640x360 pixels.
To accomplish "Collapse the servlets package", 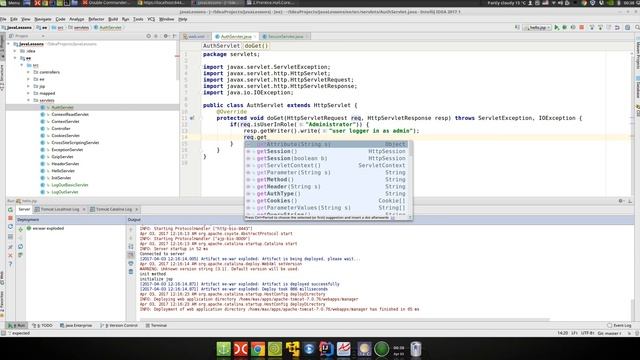I will pyautogui.click(x=29, y=100).
